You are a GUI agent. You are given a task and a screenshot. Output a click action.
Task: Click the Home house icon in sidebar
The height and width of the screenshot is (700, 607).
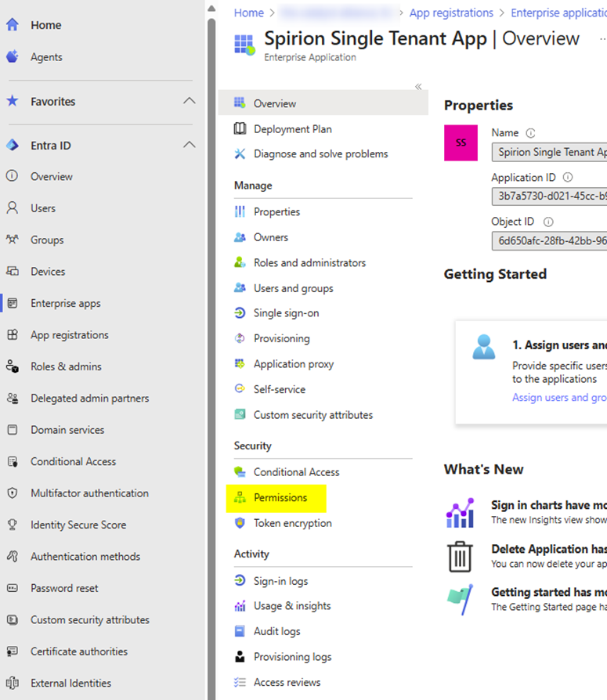tap(13, 24)
